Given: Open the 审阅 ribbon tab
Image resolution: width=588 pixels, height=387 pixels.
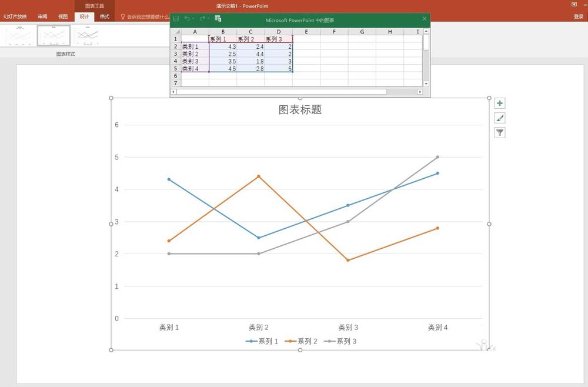Looking at the screenshot, I should [x=42, y=16].
